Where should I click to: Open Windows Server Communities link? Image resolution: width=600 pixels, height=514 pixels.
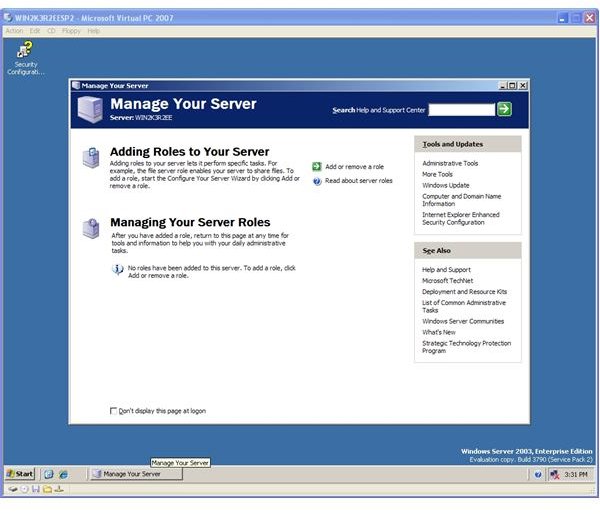coord(463,321)
